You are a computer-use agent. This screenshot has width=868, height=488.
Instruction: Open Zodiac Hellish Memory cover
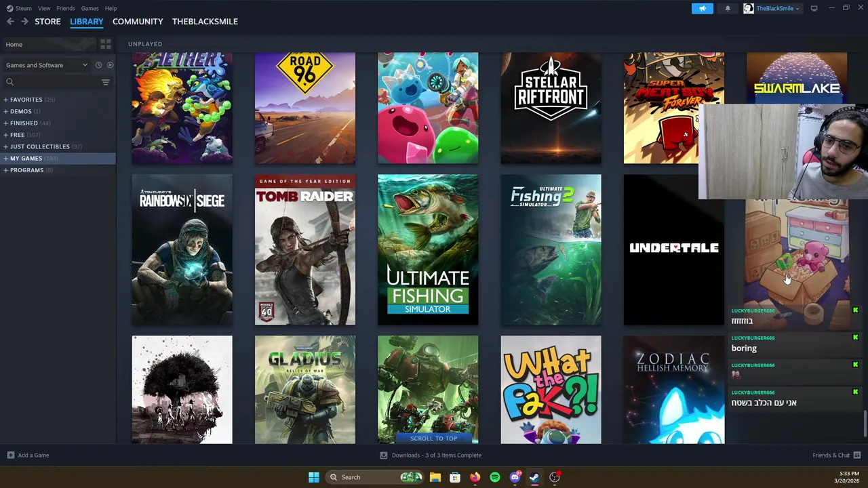(x=674, y=390)
